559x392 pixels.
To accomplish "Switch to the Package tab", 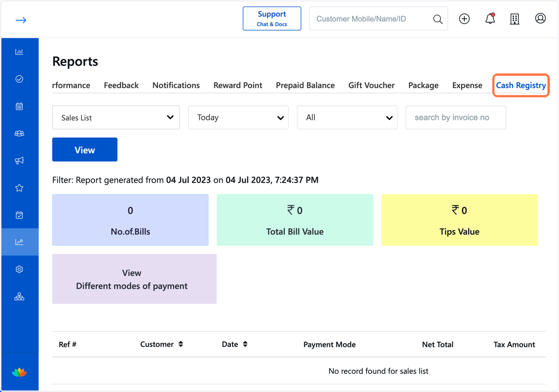I will click(x=423, y=85).
